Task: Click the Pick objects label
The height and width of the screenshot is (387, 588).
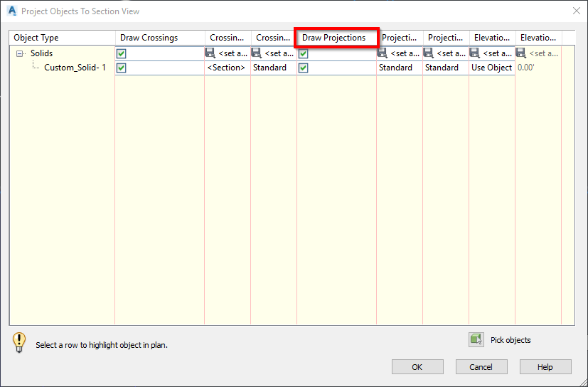Action: click(511, 340)
